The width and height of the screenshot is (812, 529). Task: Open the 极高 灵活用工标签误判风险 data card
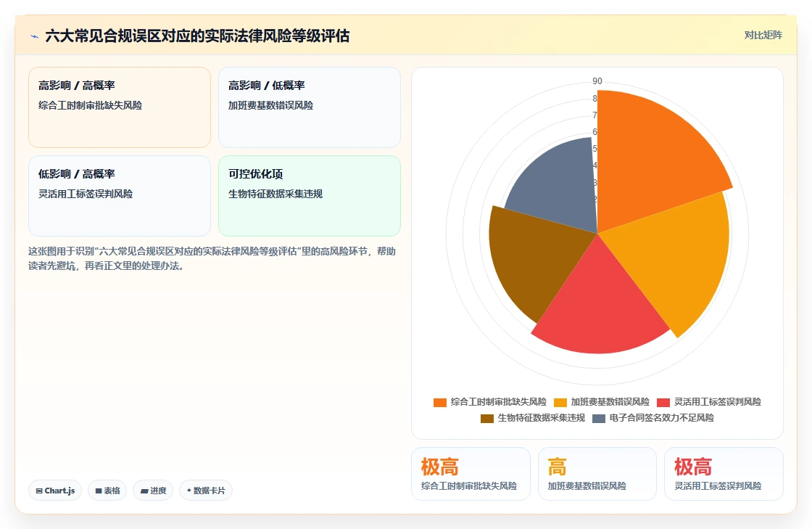coord(724,474)
